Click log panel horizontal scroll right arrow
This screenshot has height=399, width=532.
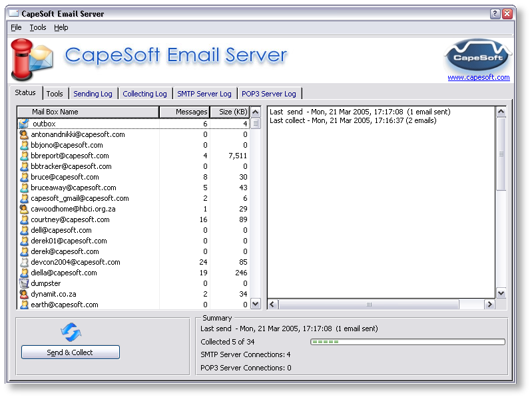[489, 305]
